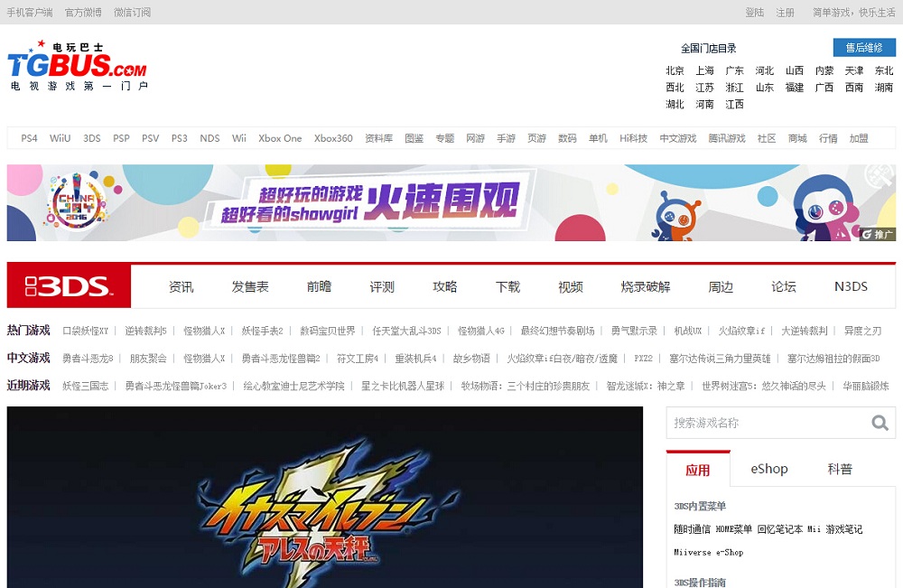Open 烧录破解 in the 3DS menu

coord(646,287)
